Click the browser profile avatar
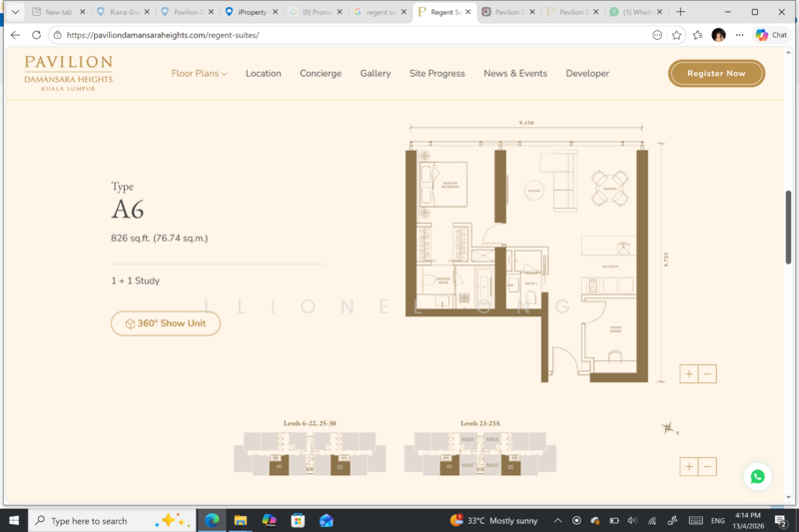The width and height of the screenshot is (799, 532). click(718, 34)
